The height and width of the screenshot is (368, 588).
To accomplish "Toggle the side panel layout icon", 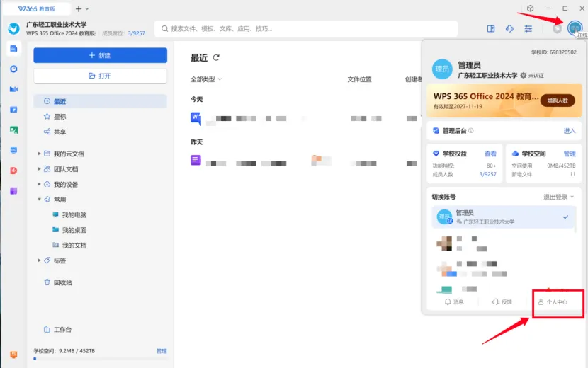I will (x=490, y=28).
